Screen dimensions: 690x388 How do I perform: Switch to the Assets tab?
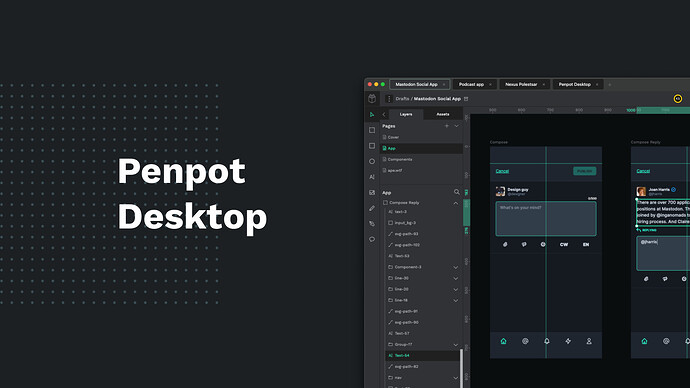443,114
